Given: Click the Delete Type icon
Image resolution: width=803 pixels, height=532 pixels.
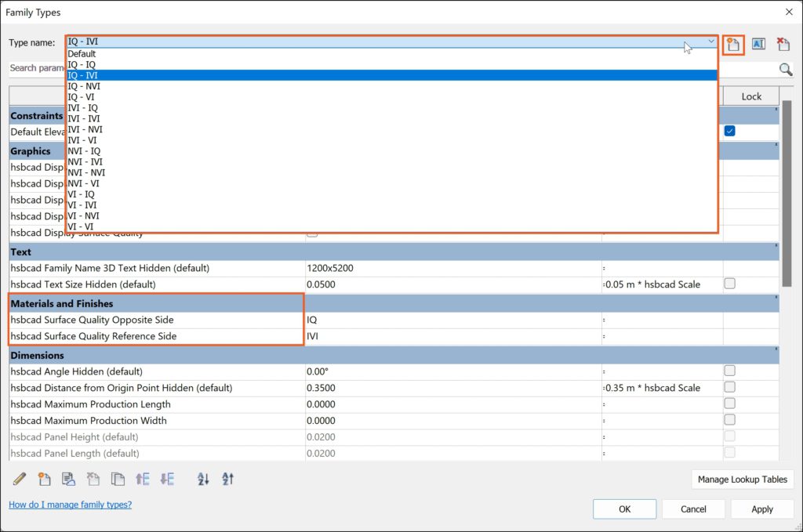Looking at the screenshot, I should [783, 44].
